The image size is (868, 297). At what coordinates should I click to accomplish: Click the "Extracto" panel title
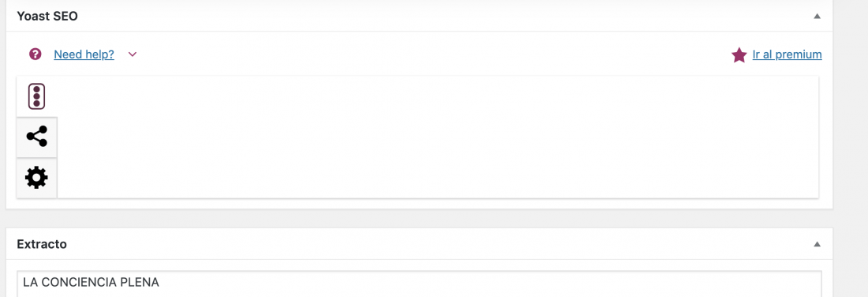pos(42,244)
